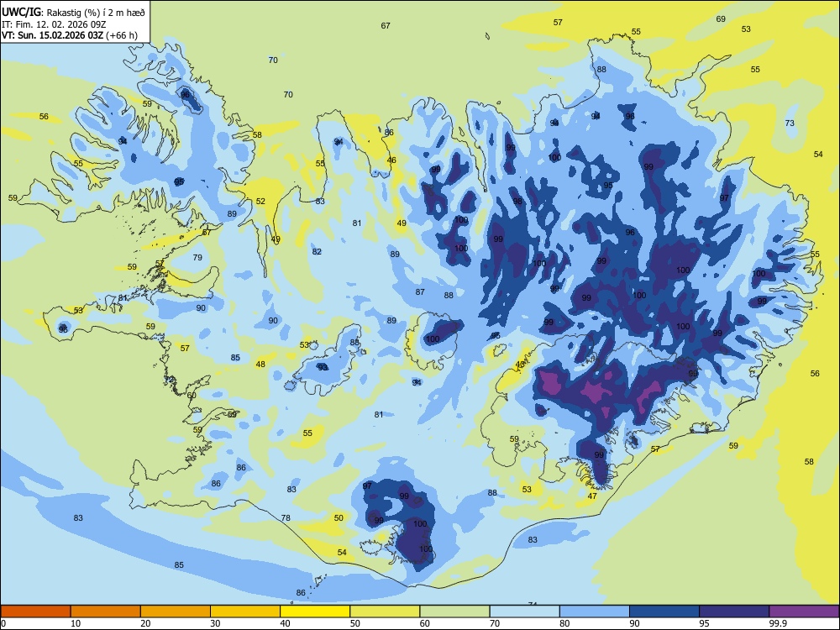Viewport: 840px width, 630px height.
Task: Click the pale green 60–70 legend swatch
Action: click(x=454, y=612)
